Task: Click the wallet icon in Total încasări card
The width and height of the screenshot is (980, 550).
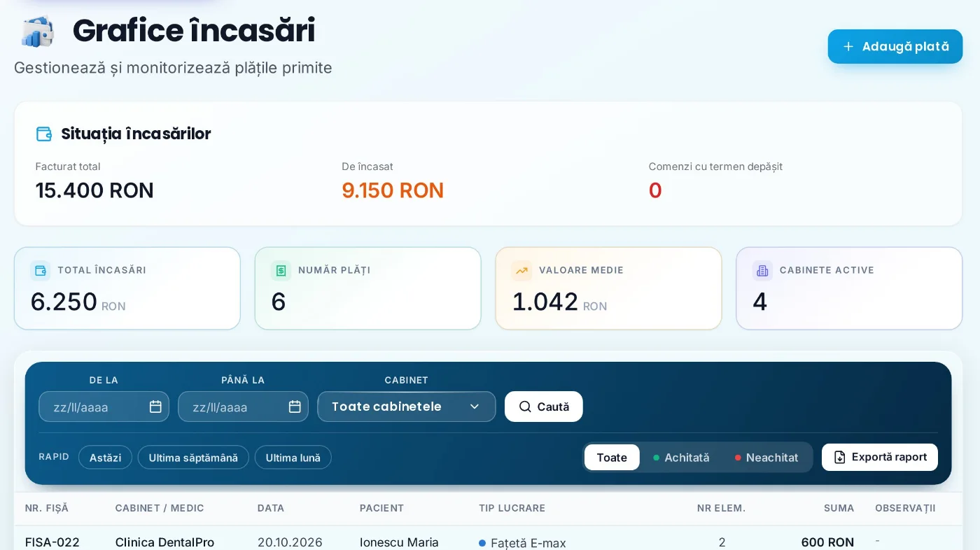Action: (41, 270)
